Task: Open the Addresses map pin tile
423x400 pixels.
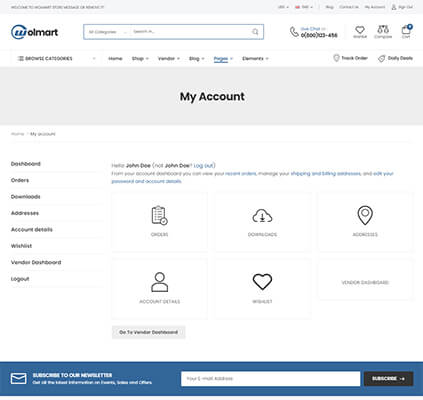Action: [365, 222]
